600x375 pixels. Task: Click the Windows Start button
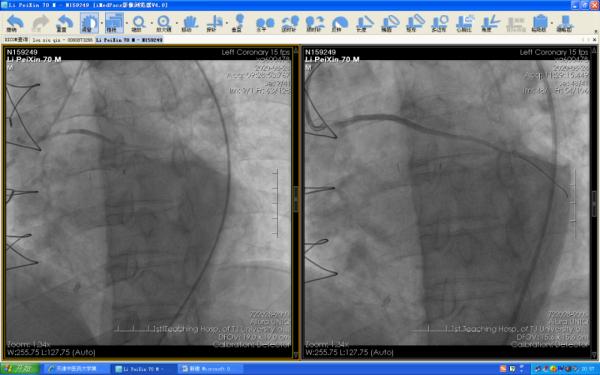[20, 369]
